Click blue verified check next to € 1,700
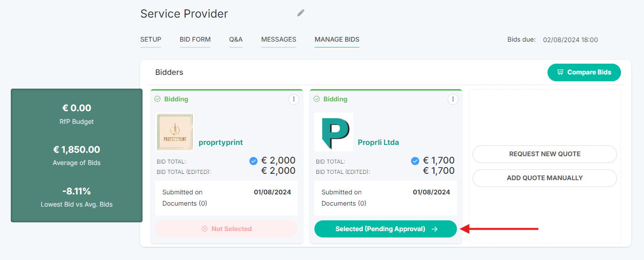The image size is (644, 260). 415,161
